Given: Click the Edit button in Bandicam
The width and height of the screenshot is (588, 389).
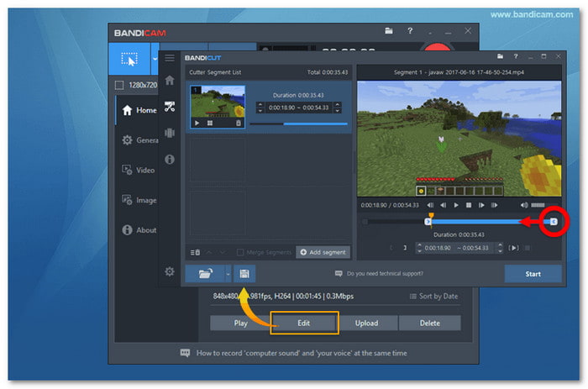Looking at the screenshot, I should coord(304,323).
